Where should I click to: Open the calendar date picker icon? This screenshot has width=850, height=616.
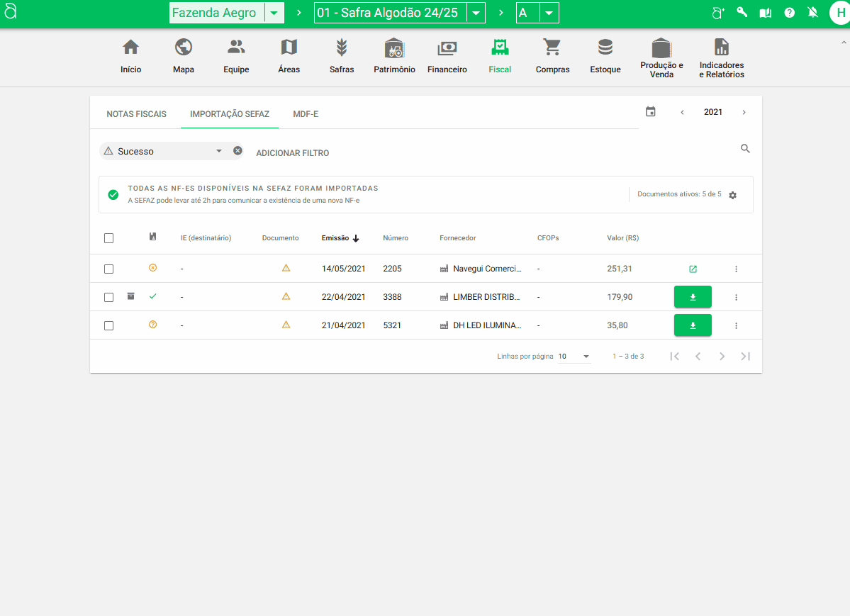tap(650, 112)
